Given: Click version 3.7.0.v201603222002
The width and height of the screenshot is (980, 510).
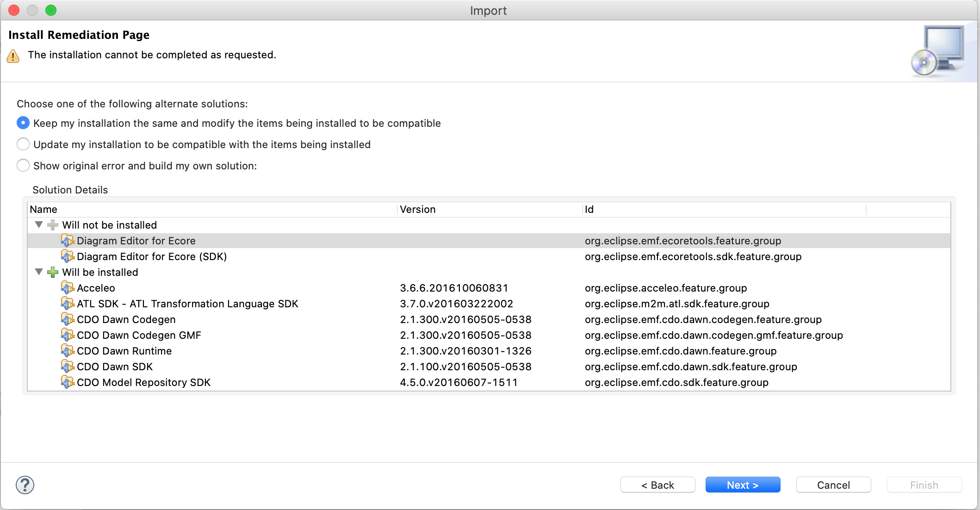Looking at the screenshot, I should (456, 304).
